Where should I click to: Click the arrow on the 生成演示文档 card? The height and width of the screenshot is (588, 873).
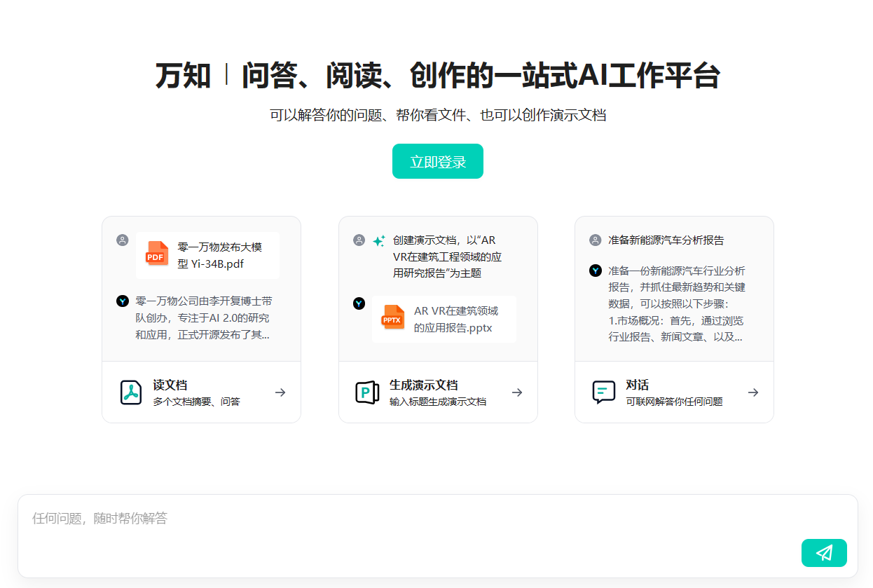click(517, 392)
